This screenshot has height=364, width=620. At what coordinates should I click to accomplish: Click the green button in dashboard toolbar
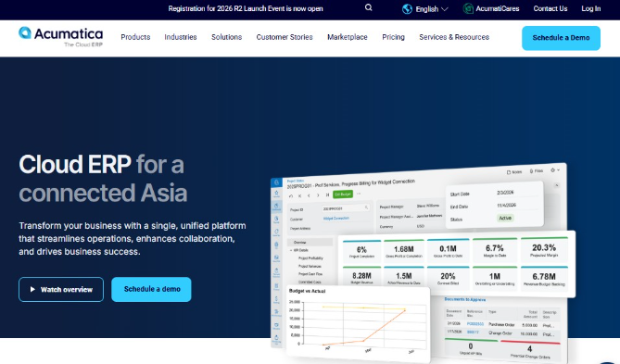click(343, 195)
